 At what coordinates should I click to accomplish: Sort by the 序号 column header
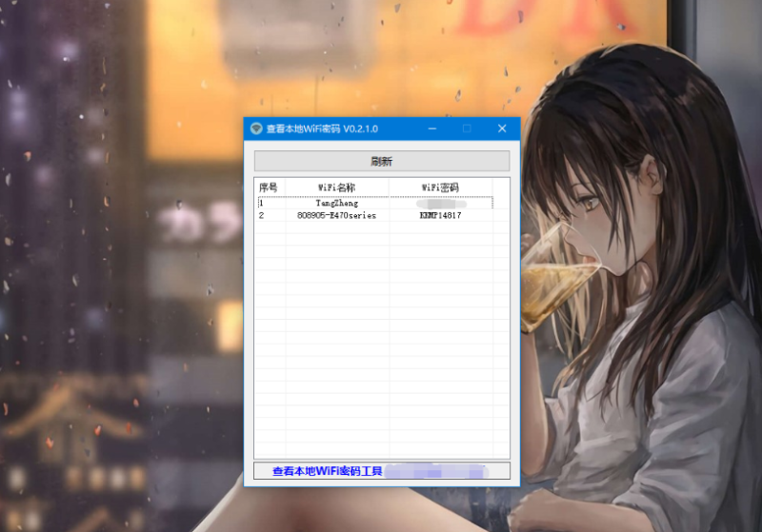pyautogui.click(x=269, y=187)
